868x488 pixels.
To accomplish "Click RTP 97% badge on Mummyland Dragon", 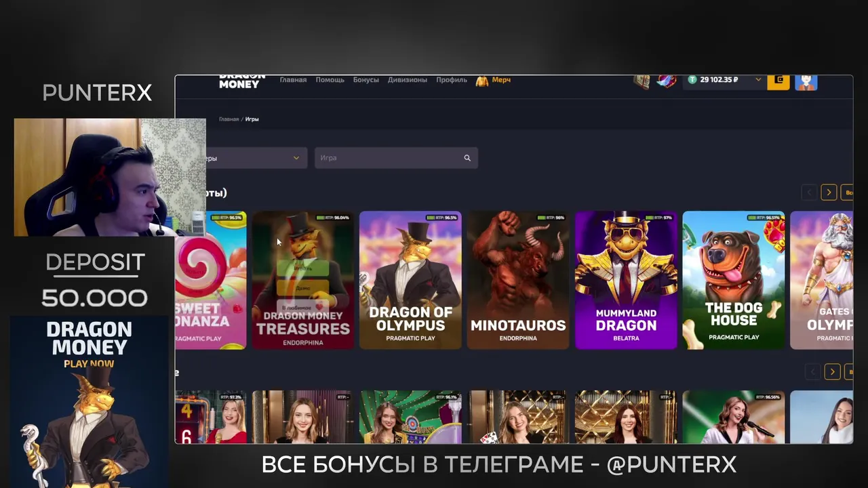I will coord(660,218).
